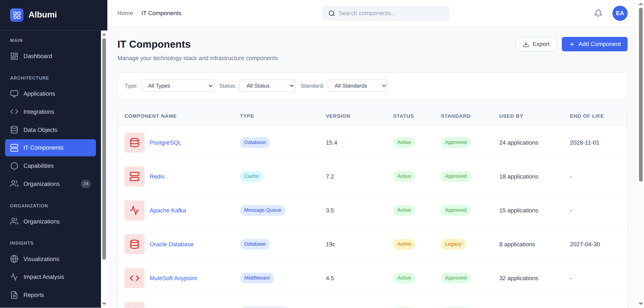644x308 pixels.
Task: Switch to the Dashboard section
Action: click(x=37, y=56)
